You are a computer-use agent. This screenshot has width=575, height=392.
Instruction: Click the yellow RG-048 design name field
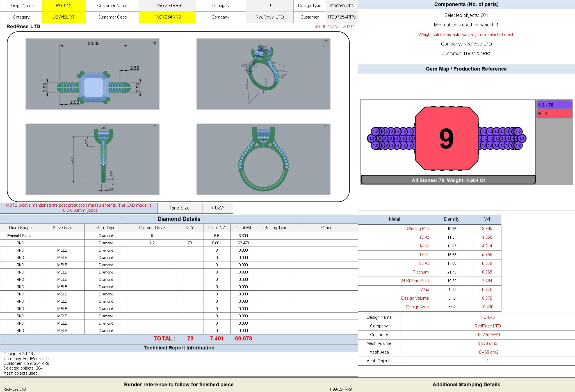tap(64, 6)
